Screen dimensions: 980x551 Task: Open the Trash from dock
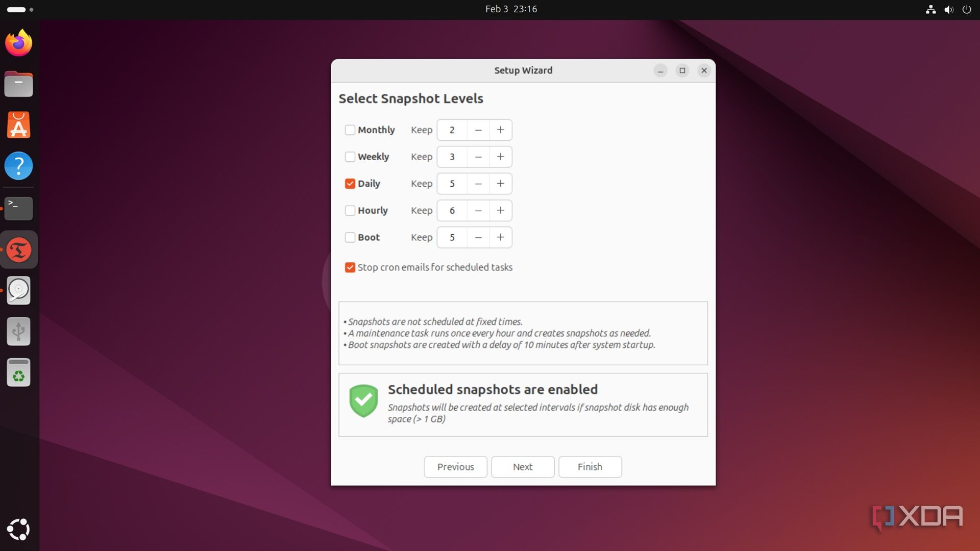(19, 372)
